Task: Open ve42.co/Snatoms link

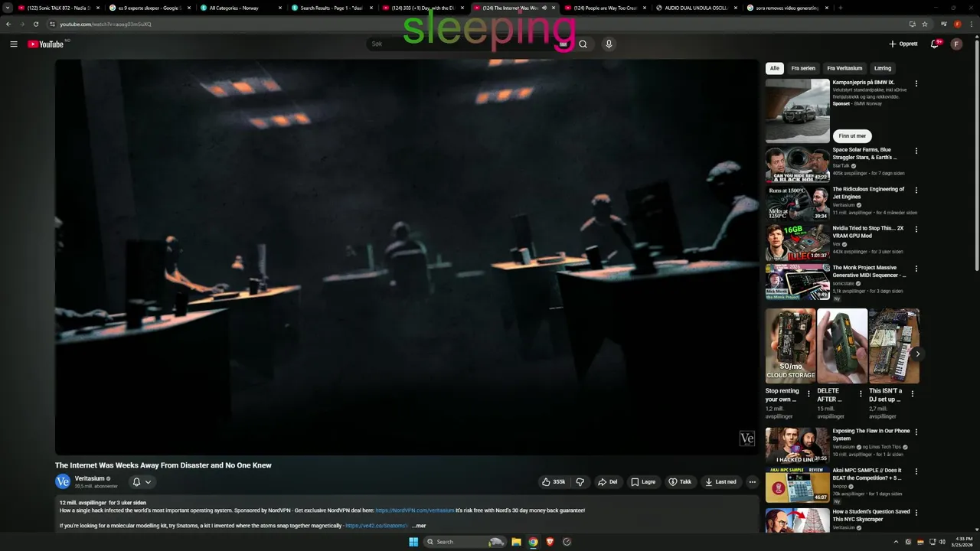Action: (376, 526)
